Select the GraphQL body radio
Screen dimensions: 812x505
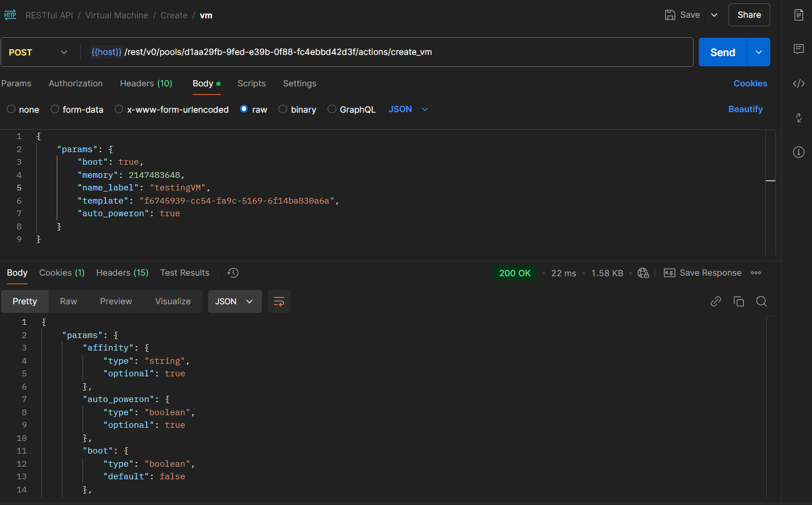[x=332, y=109]
